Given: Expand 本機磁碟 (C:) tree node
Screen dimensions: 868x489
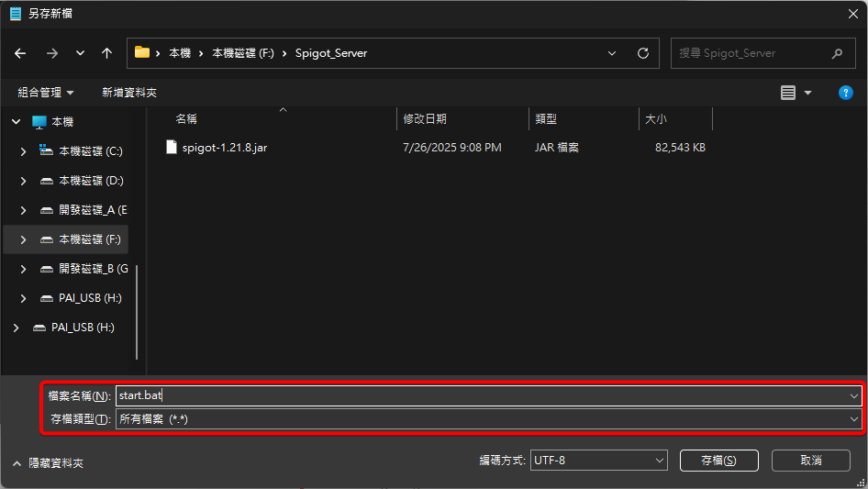Looking at the screenshot, I should pos(23,151).
